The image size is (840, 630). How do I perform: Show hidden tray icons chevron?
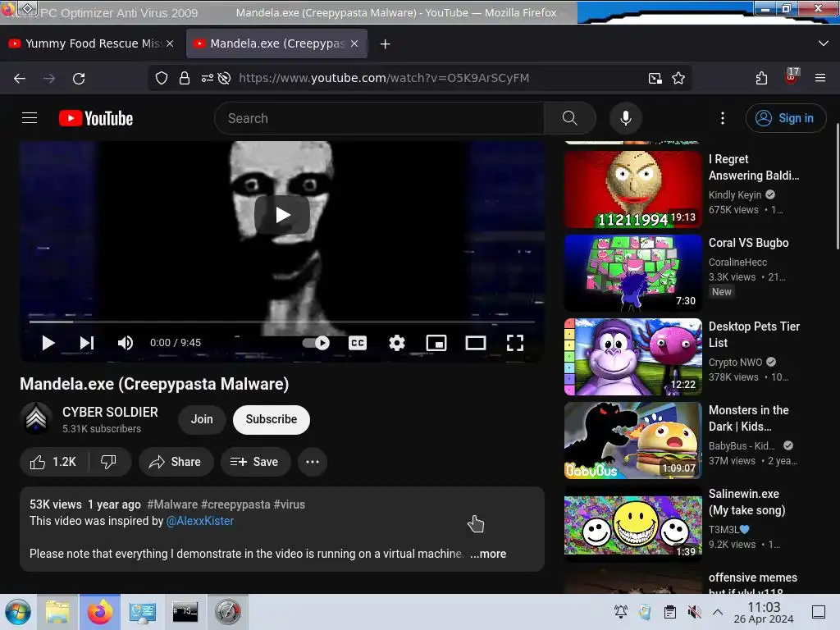click(x=718, y=612)
